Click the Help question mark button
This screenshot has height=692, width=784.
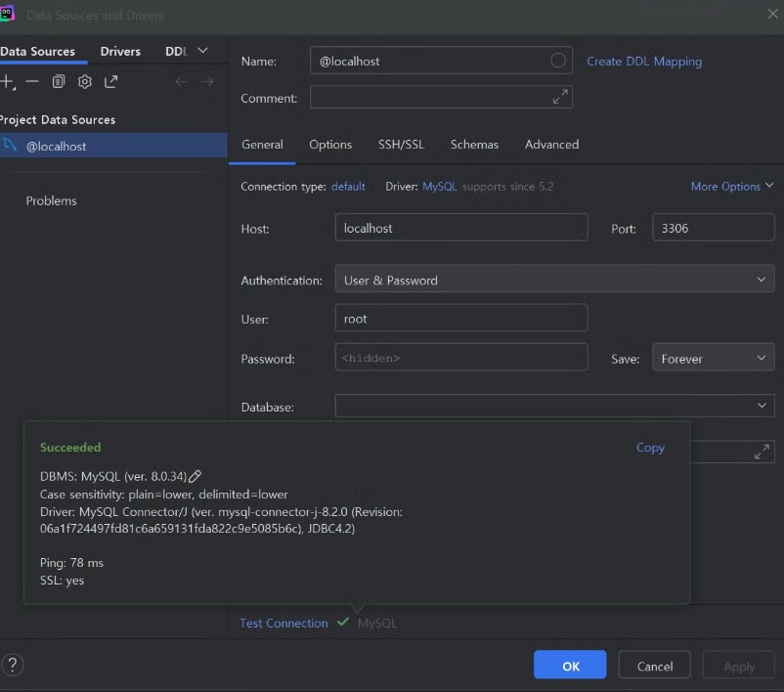pos(13,665)
